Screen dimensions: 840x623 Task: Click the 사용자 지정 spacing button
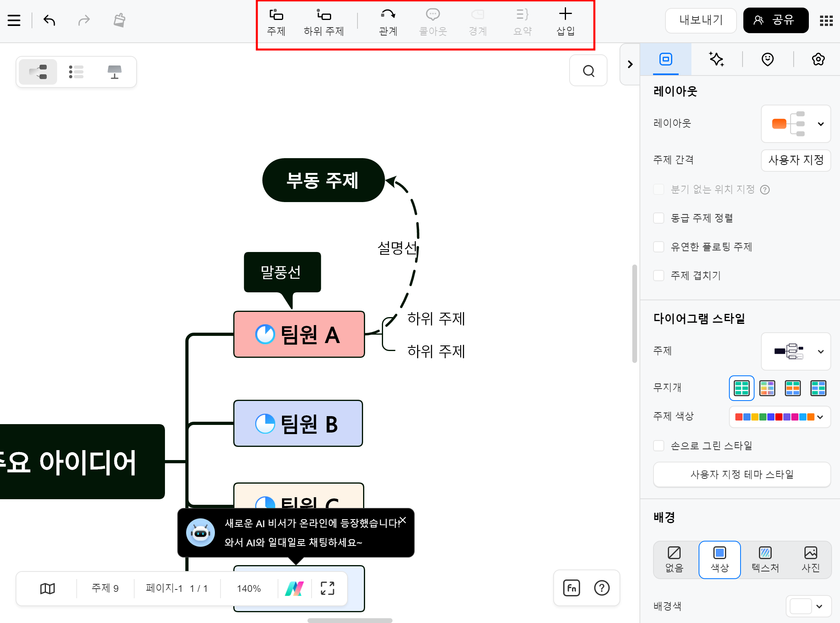[x=796, y=160]
